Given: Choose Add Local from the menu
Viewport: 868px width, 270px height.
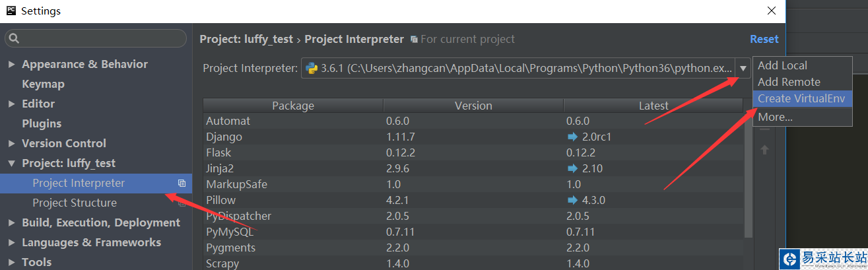Looking at the screenshot, I should (x=782, y=65).
